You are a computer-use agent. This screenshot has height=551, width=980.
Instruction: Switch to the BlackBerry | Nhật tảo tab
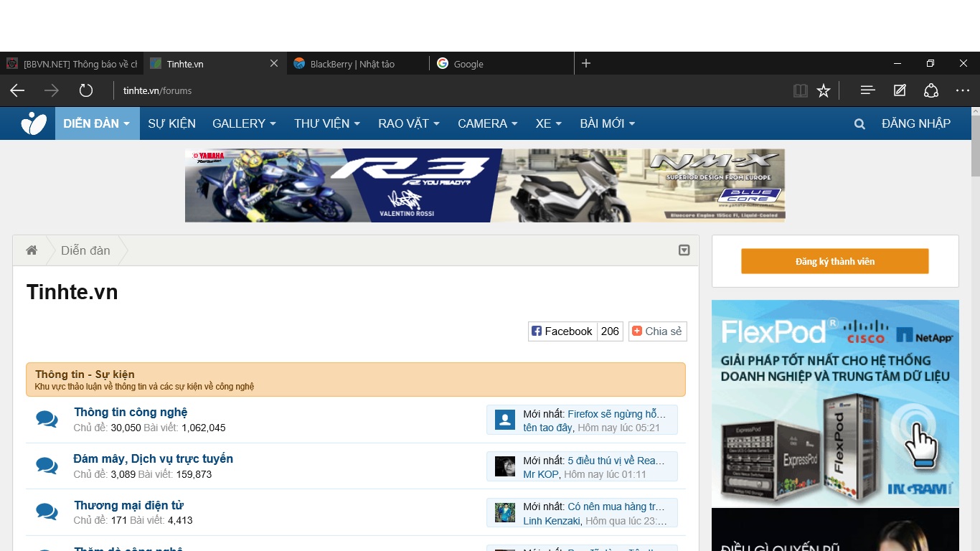point(359,63)
